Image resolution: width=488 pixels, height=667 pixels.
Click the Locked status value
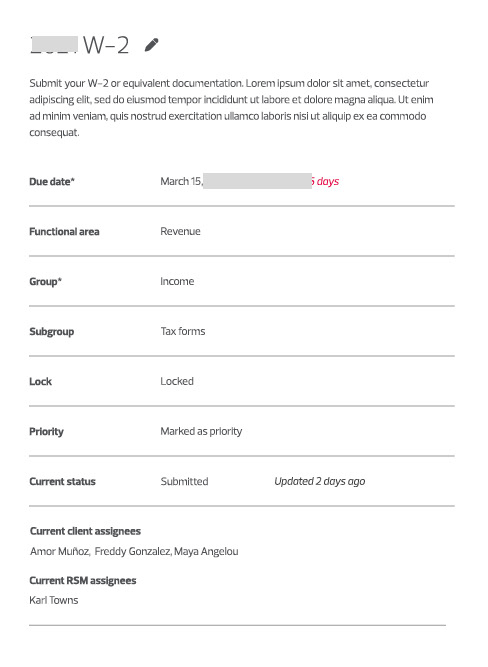pyautogui.click(x=177, y=381)
